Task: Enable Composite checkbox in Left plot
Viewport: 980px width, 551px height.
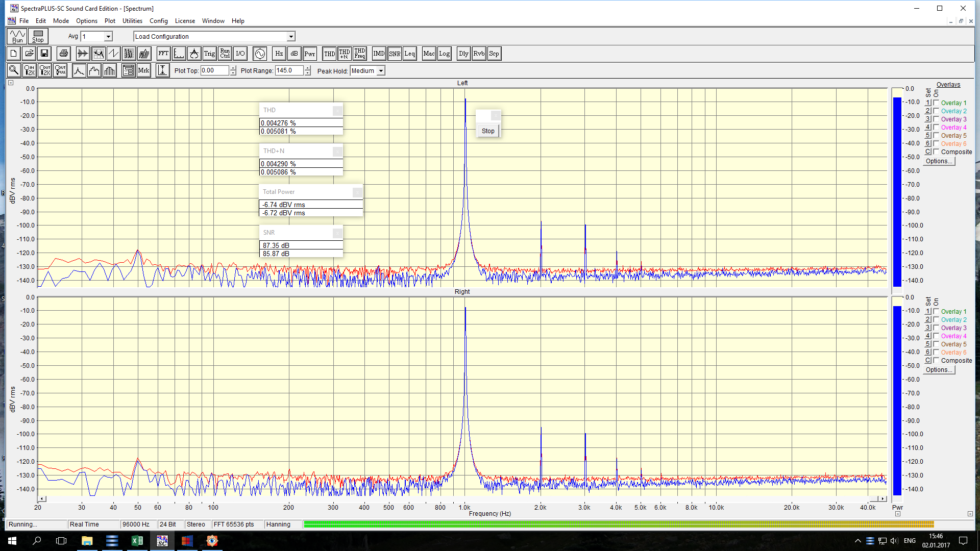Action: click(936, 152)
